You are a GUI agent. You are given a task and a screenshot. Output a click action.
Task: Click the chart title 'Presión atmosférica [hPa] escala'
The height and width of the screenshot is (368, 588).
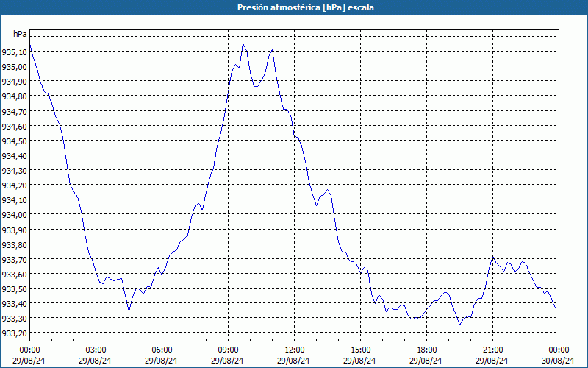[x=306, y=7]
